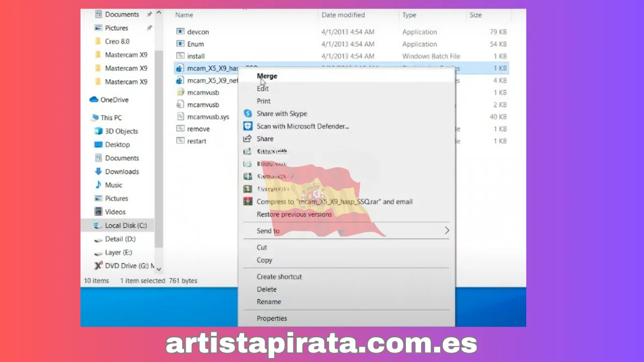
Task: Click the Local Disk (C:) drive icon
Action: [99, 226]
